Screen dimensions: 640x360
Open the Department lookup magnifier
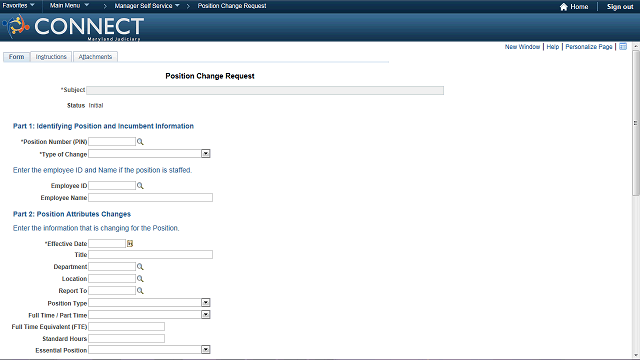point(140,267)
